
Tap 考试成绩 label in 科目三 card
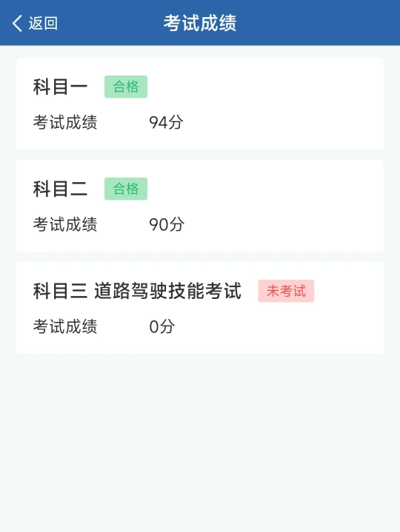[65, 326]
